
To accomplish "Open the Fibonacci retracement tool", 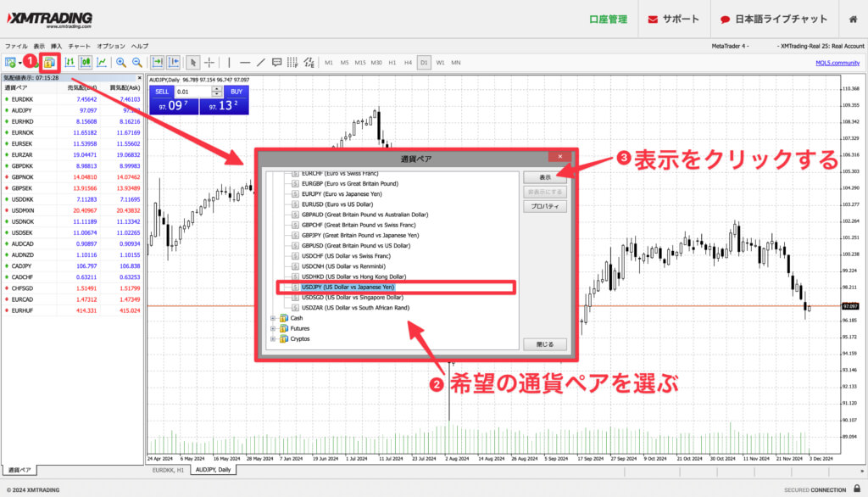I will 292,62.
